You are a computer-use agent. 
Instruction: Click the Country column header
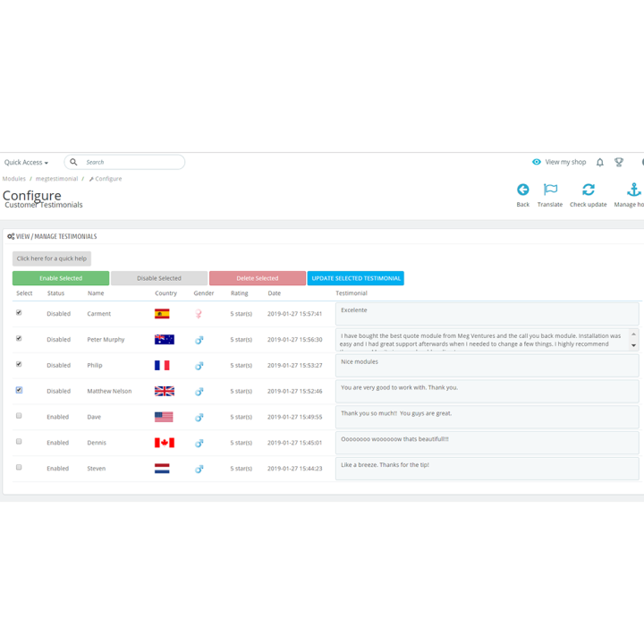click(166, 293)
